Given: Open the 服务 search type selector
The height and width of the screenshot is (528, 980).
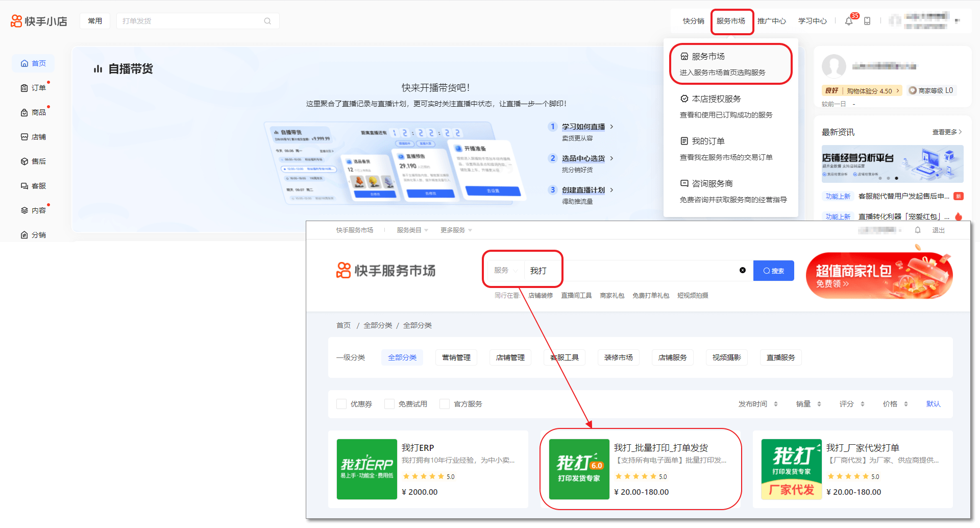Looking at the screenshot, I should click(x=505, y=270).
